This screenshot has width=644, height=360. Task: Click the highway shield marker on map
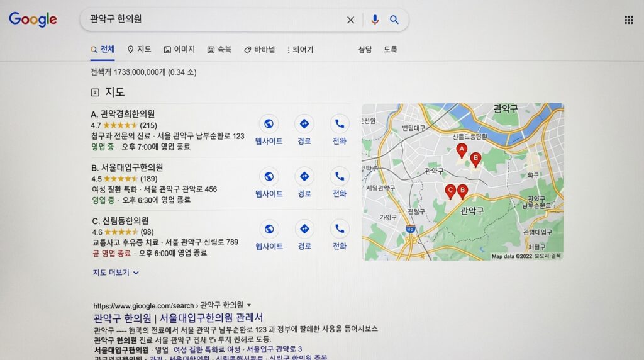pyautogui.click(x=410, y=229)
